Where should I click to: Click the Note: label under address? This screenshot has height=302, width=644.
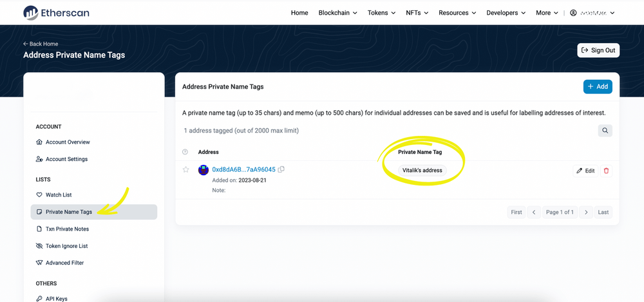(219, 190)
